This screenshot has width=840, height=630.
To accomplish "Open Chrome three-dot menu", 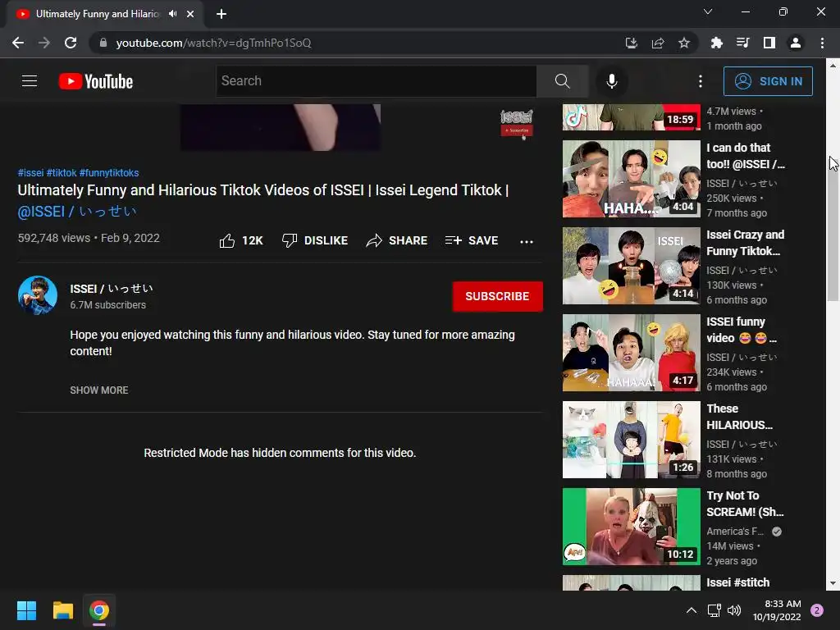I will click(822, 43).
